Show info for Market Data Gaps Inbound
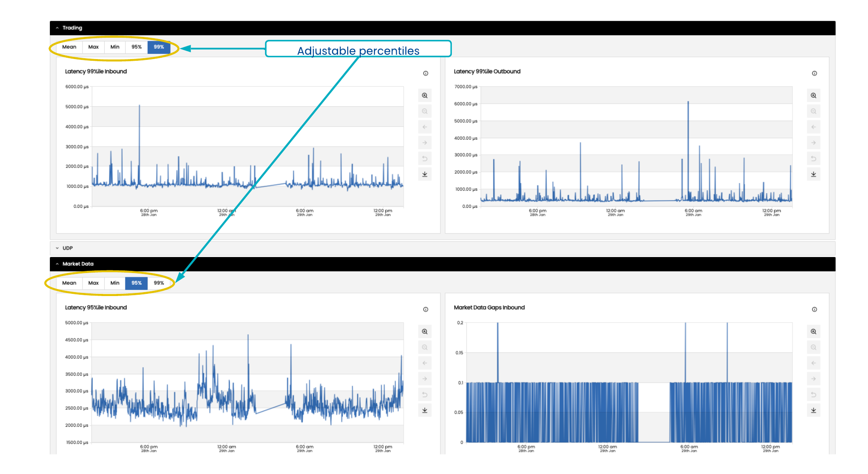This screenshot has width=868, height=474. [814, 309]
